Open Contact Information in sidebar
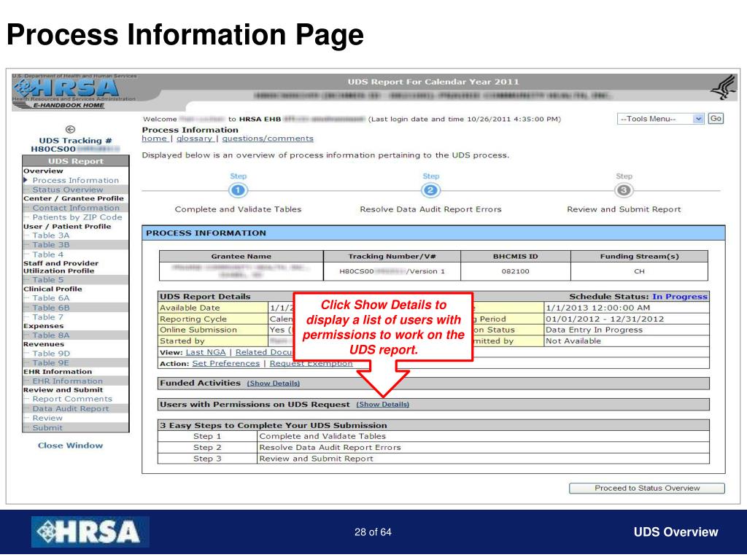Image resolution: width=747 pixels, height=560 pixels. pos(76,208)
